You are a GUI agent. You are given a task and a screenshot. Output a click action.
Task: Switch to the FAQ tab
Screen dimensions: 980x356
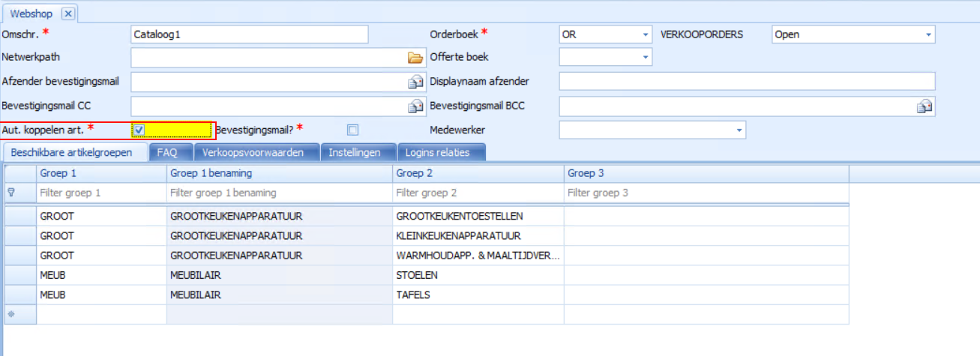tap(166, 153)
